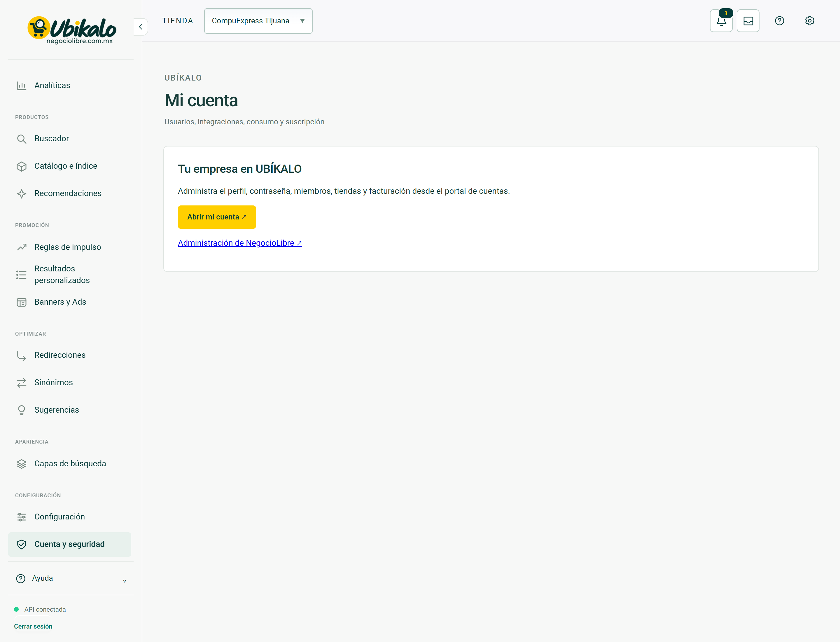The height and width of the screenshot is (642, 840).
Task: Select Recomendaciones in the sidebar
Action: click(x=70, y=194)
